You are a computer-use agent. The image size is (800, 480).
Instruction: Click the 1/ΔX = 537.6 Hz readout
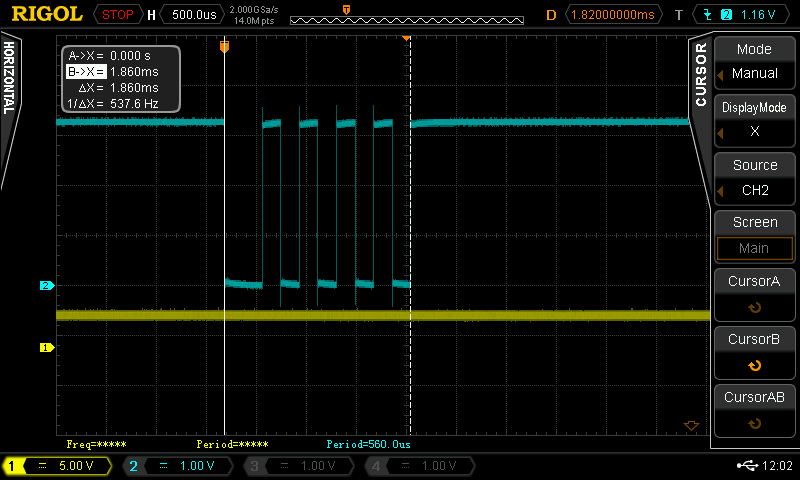coord(113,104)
